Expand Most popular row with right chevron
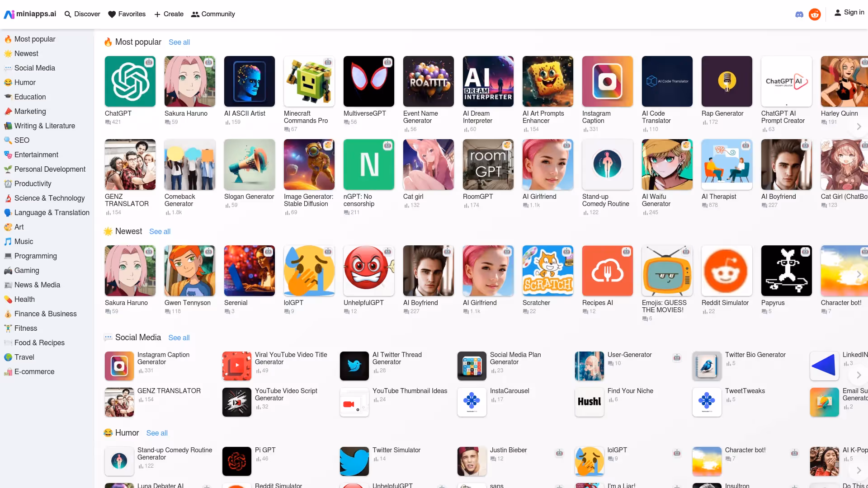868x488 pixels. pyautogui.click(x=859, y=127)
